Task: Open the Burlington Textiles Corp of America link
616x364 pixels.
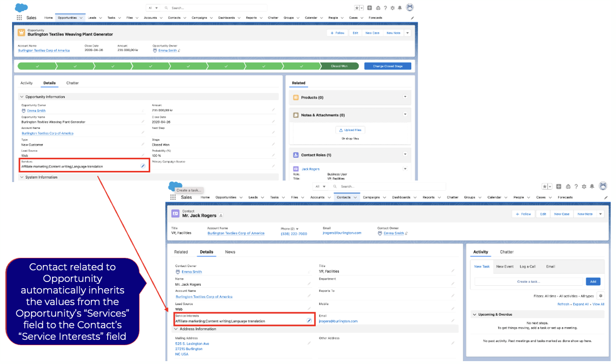Action: pos(44,50)
